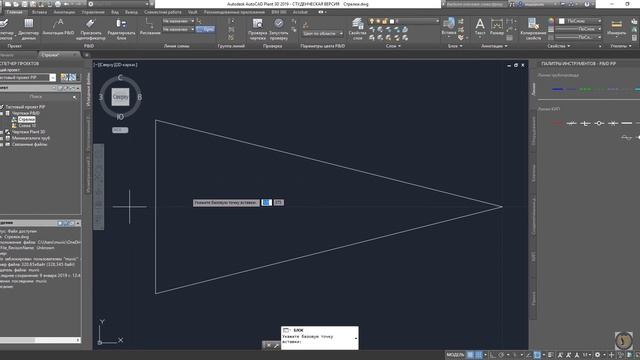
Task: Click the ViewCube Сверху face
Action: (x=120, y=97)
